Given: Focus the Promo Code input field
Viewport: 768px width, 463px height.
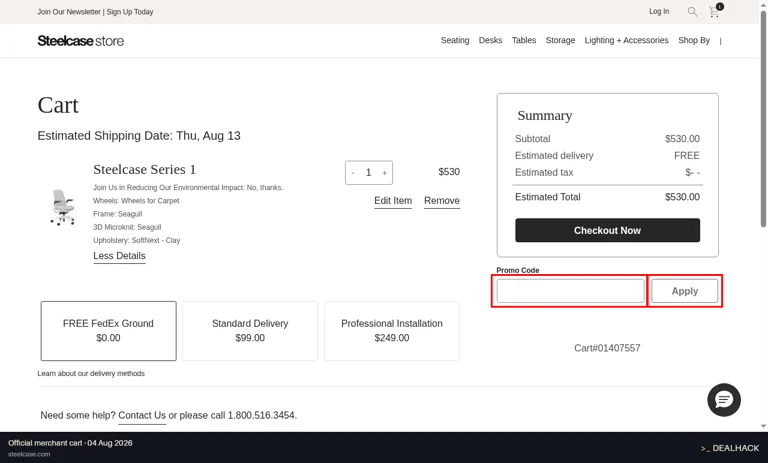Looking at the screenshot, I should pos(571,291).
